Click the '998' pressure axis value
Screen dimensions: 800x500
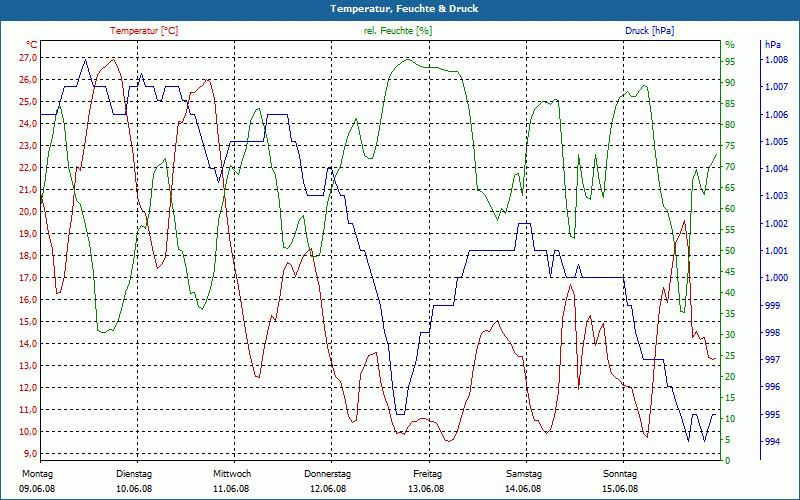coord(773,333)
